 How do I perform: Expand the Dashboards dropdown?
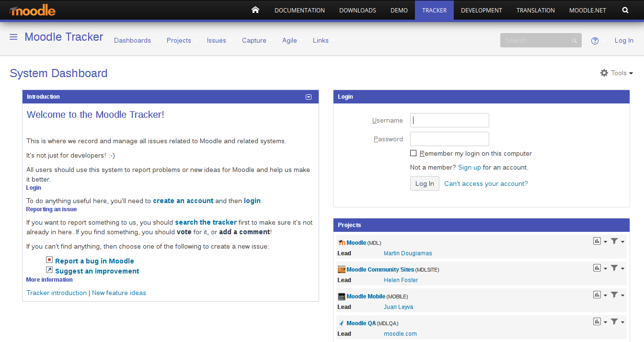[135, 41]
